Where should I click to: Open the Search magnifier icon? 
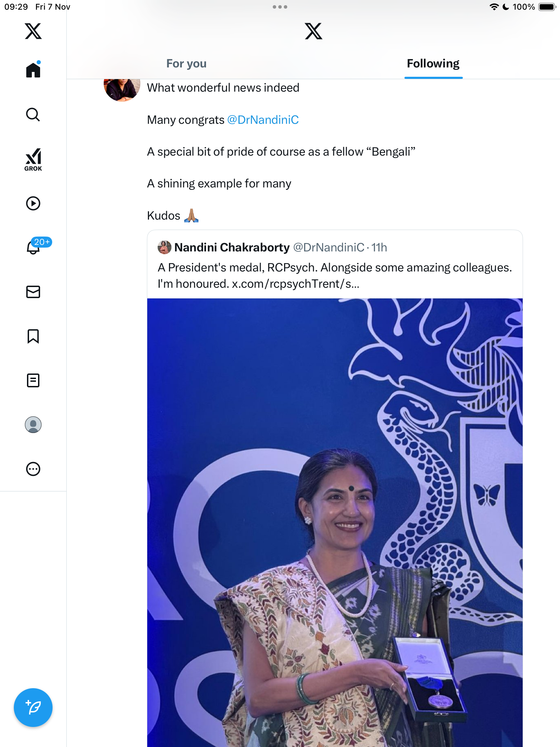pos(33,114)
